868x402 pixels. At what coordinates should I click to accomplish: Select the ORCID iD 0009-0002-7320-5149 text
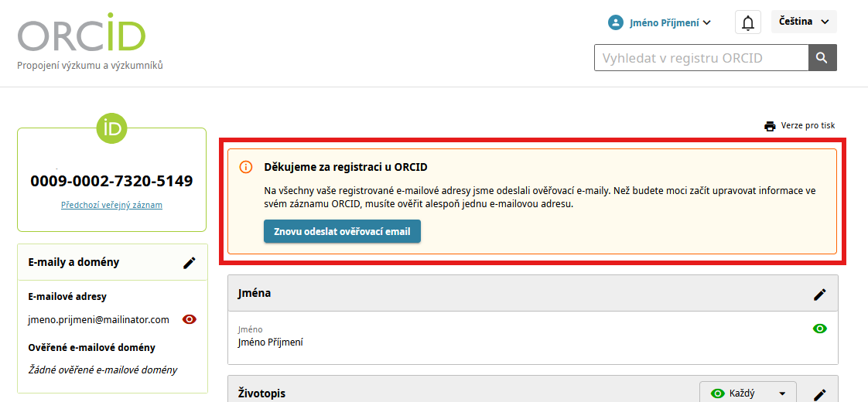coord(112,181)
